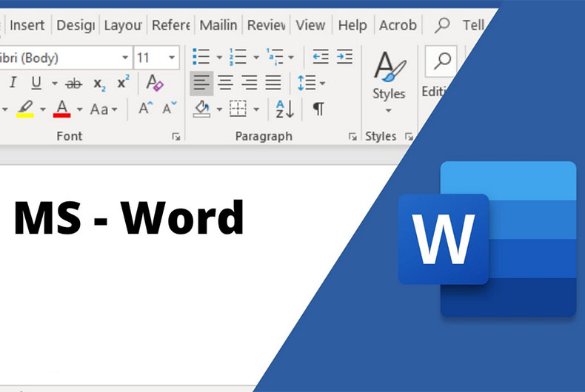The height and width of the screenshot is (392, 585).
Task: Open borders dropdown arrow
Action: coord(256,109)
